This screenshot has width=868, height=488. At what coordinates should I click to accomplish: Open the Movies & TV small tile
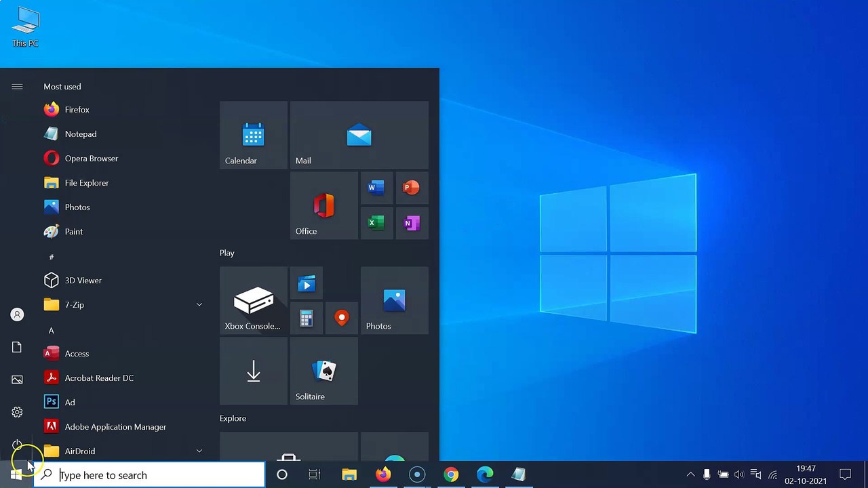[307, 284]
